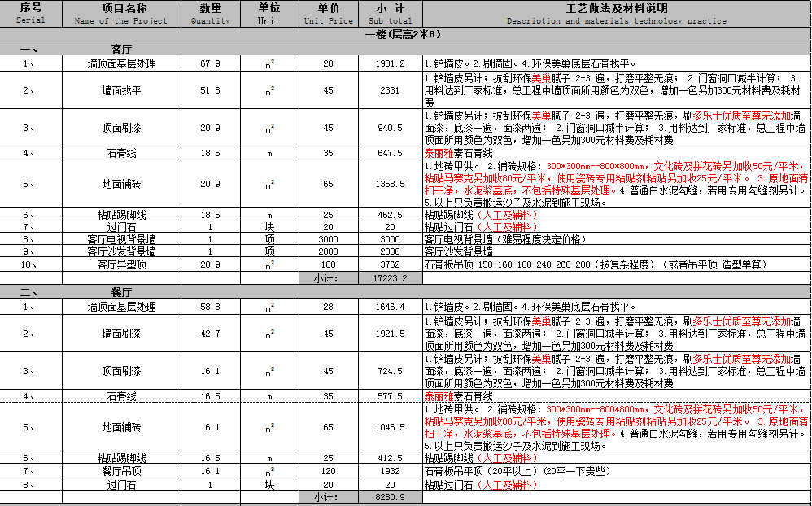Click the 647.5 sub-total cell
Viewport: 812px width, 506px height.
pos(390,153)
